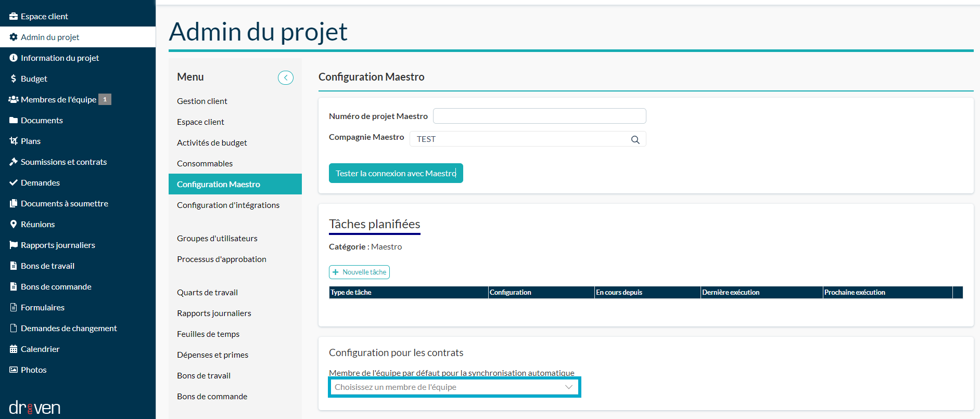The height and width of the screenshot is (419, 980).
Task: Select Configuration Maestro menu entry
Action: click(x=235, y=184)
